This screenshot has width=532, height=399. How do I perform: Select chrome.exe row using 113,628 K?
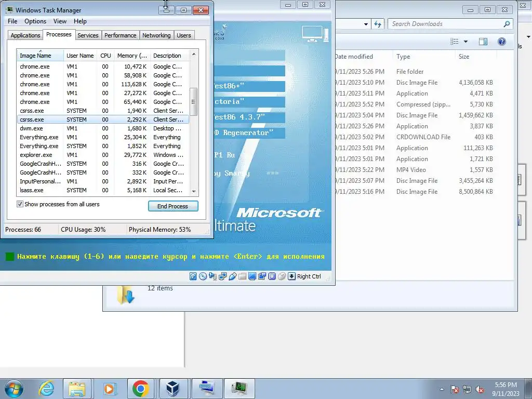point(103,84)
